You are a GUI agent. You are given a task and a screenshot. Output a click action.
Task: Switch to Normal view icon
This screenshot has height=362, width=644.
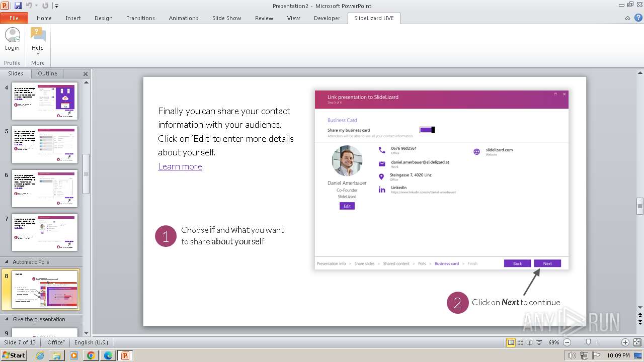pos(511,342)
